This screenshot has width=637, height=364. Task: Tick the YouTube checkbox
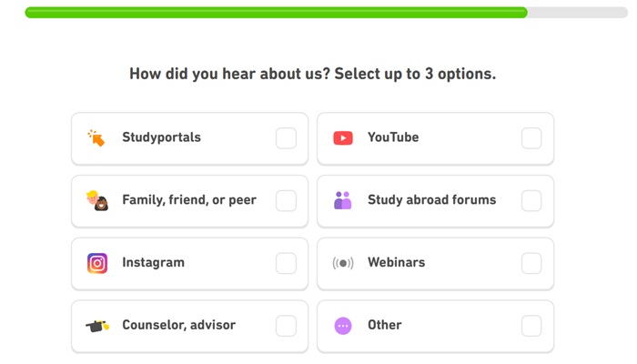[x=531, y=138]
